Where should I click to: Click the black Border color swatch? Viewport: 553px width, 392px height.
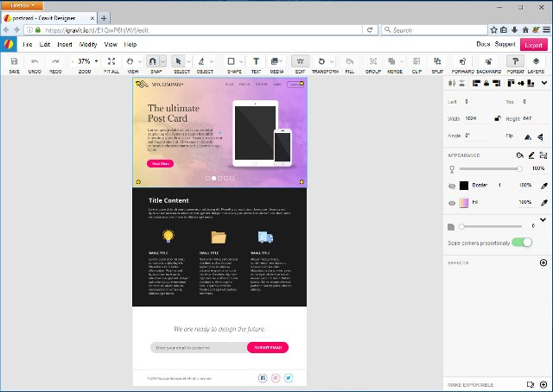tap(464, 186)
